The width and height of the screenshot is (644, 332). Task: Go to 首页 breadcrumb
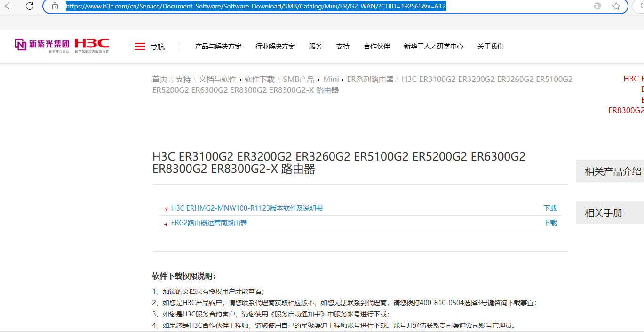(x=160, y=79)
